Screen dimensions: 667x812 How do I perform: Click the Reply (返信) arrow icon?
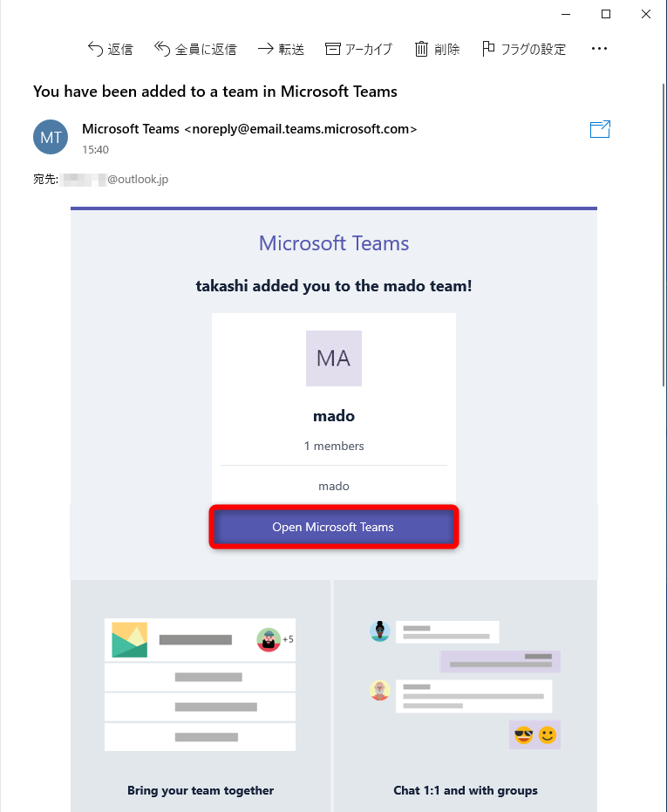[x=96, y=49]
